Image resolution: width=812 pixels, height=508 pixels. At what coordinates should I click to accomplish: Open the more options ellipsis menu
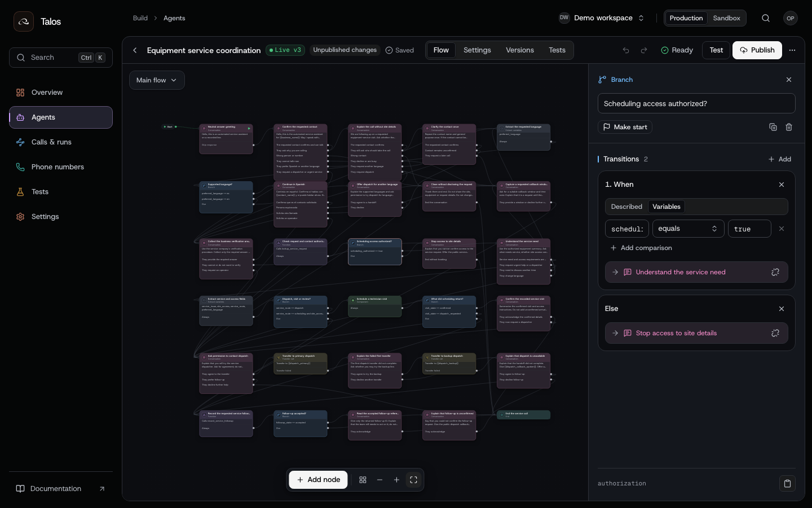pyautogui.click(x=792, y=50)
